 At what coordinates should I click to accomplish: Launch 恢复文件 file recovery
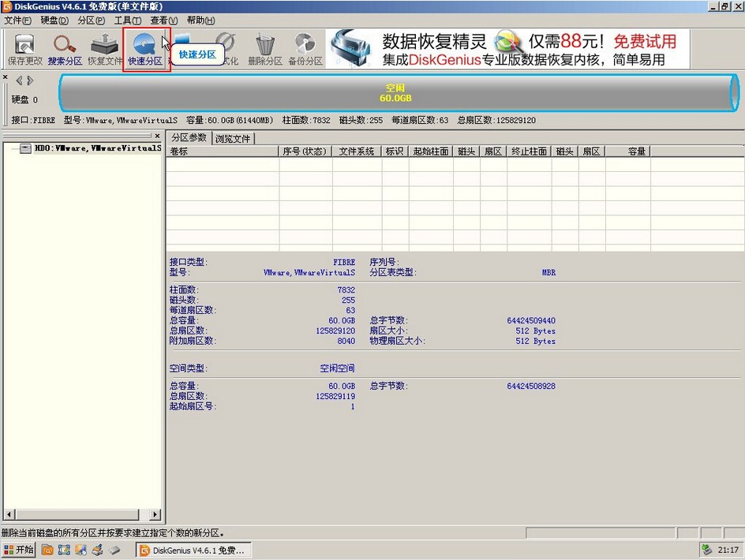pyautogui.click(x=103, y=48)
